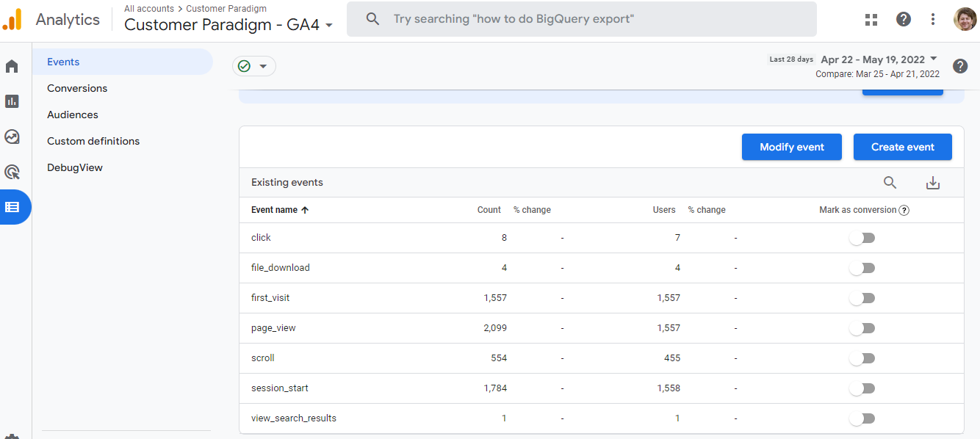
Task: Open the Advertising icon in left sidebar
Action: [x=12, y=172]
